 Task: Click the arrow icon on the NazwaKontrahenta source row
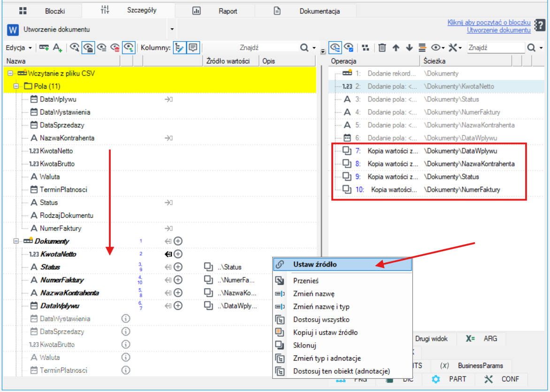click(168, 138)
